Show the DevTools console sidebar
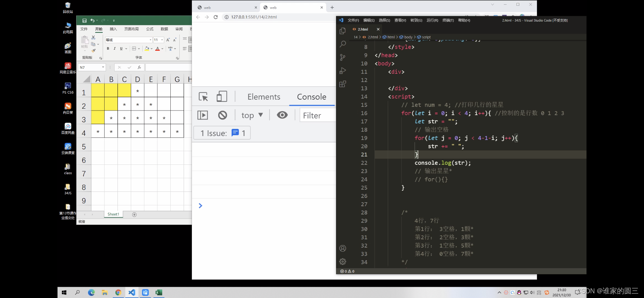644x298 pixels. tap(203, 115)
